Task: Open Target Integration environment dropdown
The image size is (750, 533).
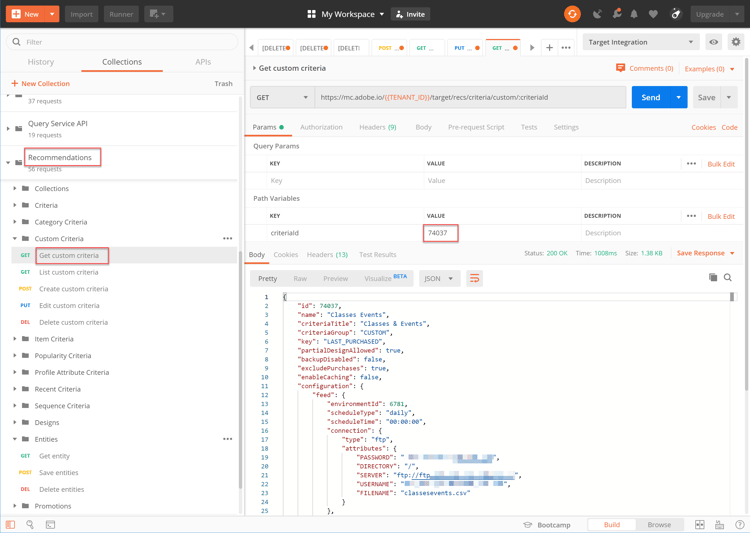Action: tap(640, 42)
